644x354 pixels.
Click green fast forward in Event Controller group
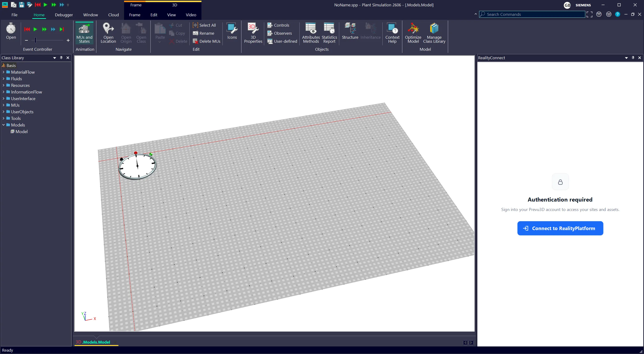pyautogui.click(x=44, y=29)
